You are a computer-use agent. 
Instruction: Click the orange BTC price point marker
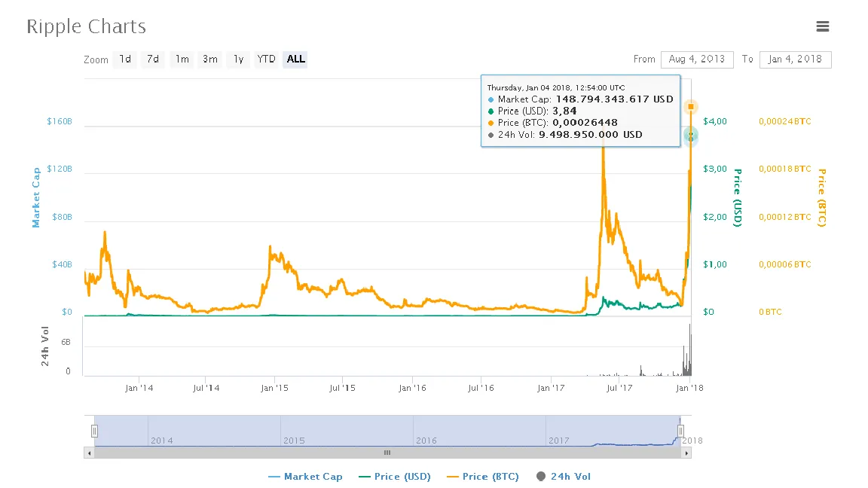[x=691, y=106]
